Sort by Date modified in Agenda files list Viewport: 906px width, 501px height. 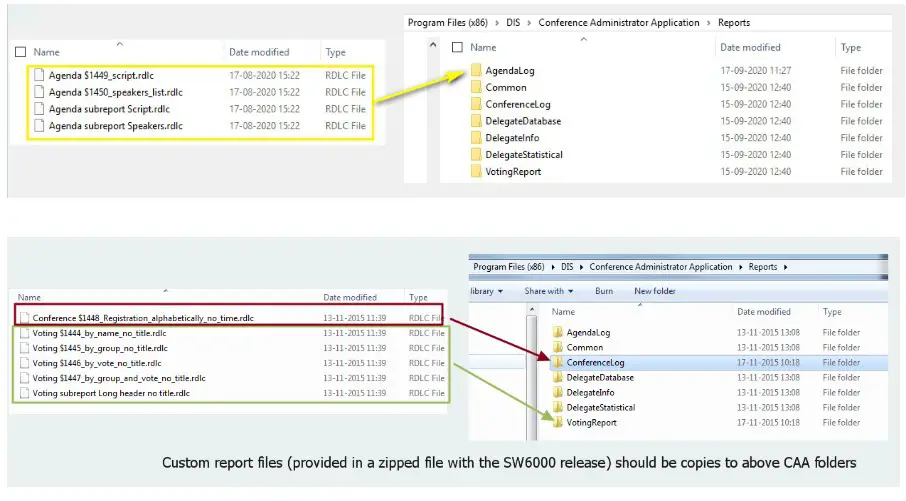[x=259, y=52]
